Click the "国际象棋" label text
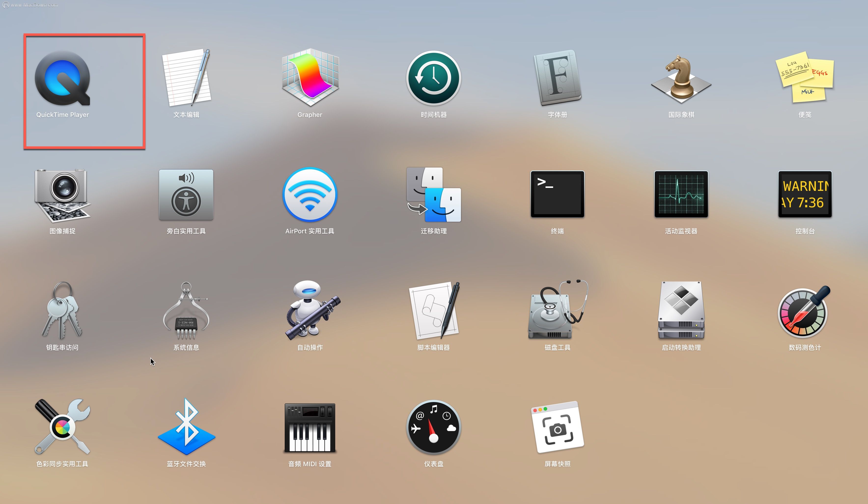 click(681, 115)
